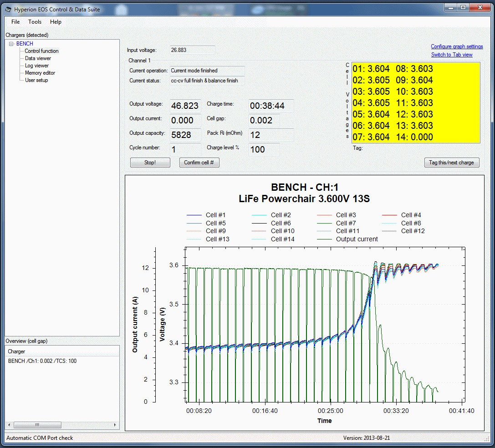This screenshot has width=495, height=448.
Task: Select User setup in tree
Action: [x=36, y=80]
